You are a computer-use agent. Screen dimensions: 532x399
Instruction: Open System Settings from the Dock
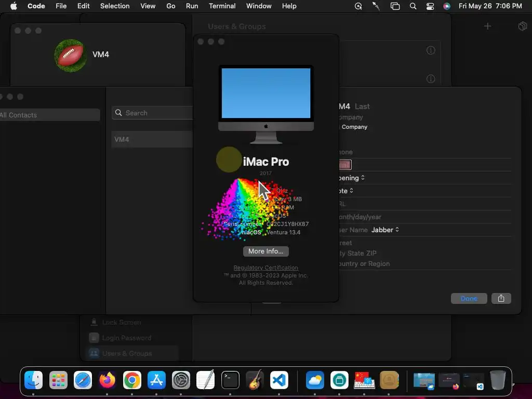181,380
